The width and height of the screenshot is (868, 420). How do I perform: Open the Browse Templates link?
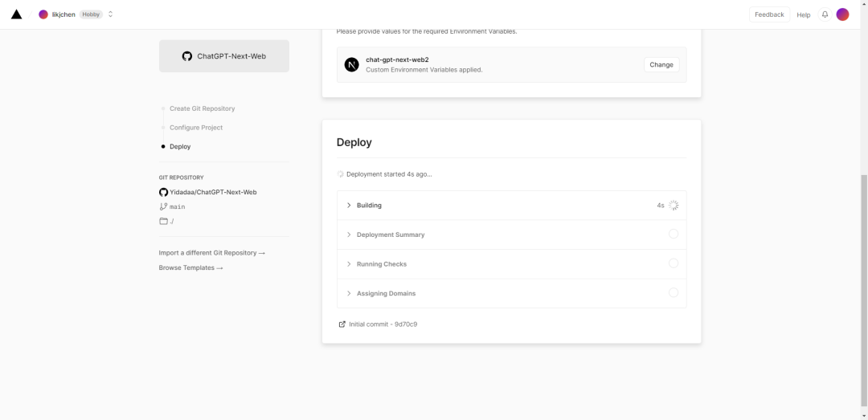[190, 268]
